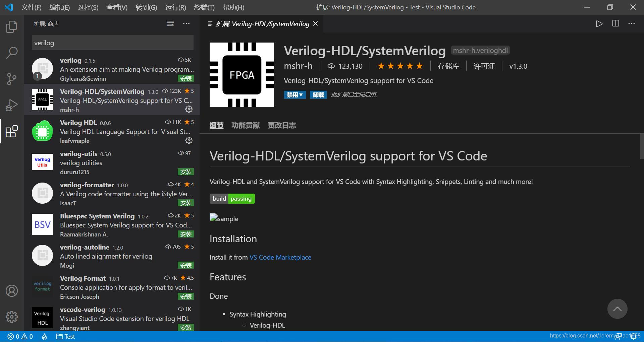Select the verilog-utils extension entry
The height and width of the screenshot is (342, 644).
[112, 162]
